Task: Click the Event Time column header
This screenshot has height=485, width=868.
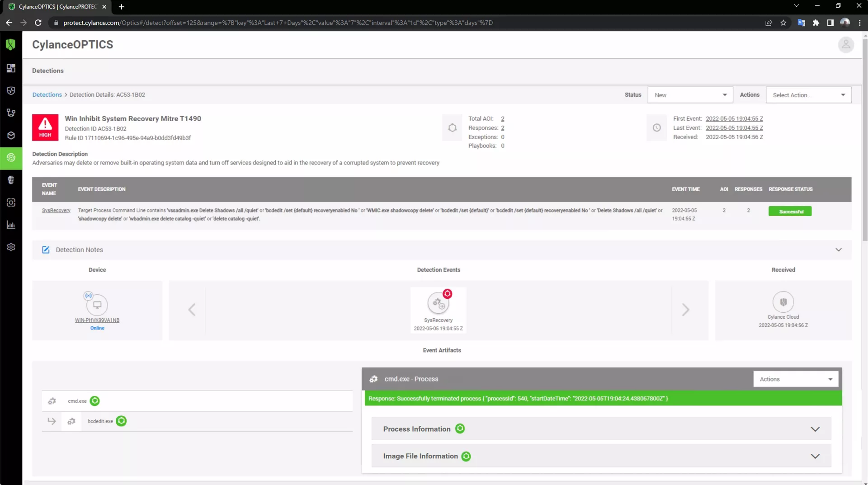Action: (685, 189)
